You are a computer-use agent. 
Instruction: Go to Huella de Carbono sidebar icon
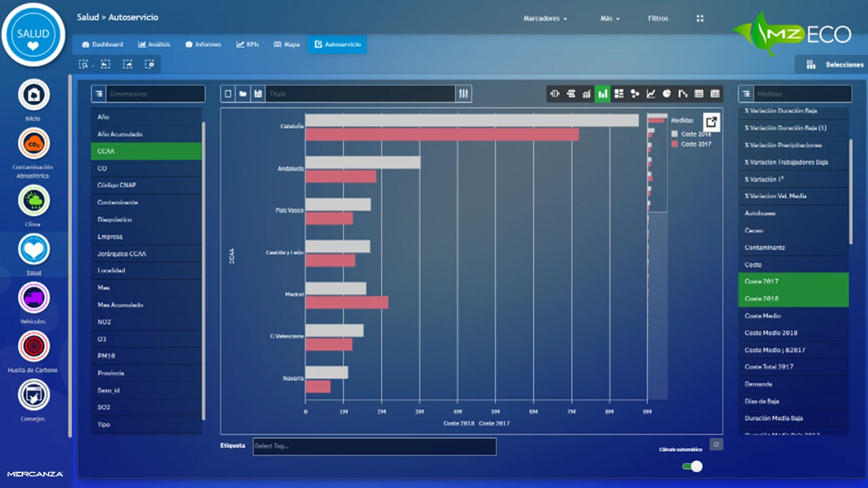tap(34, 347)
